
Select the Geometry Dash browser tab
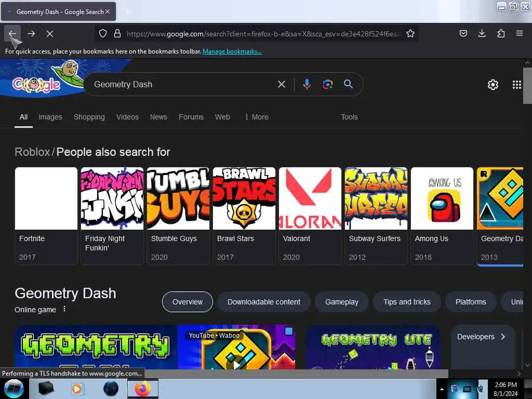tap(59, 11)
